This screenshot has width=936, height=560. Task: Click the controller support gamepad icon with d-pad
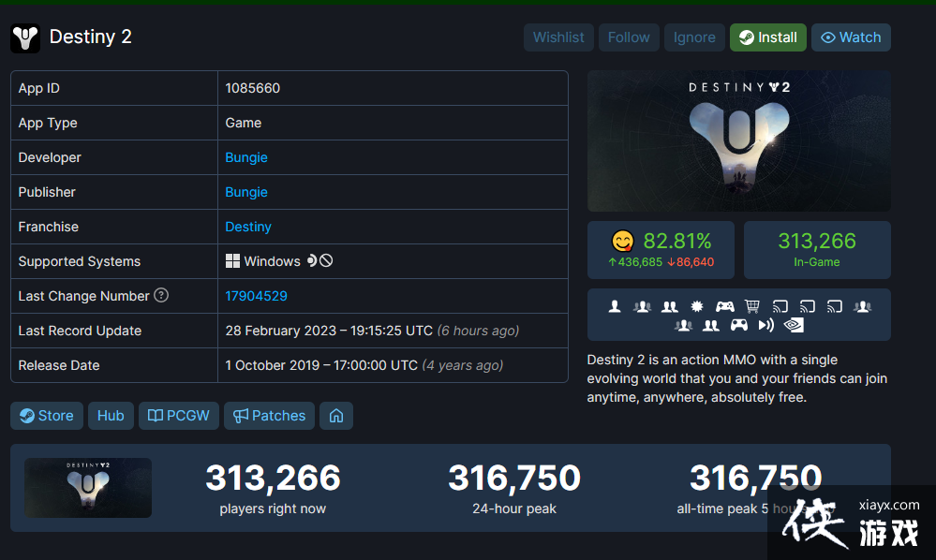pyautogui.click(x=724, y=306)
